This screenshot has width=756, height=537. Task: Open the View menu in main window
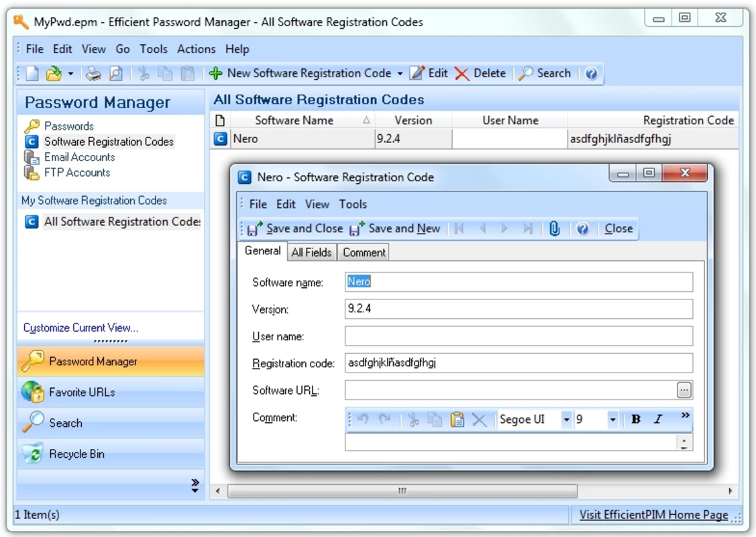pyautogui.click(x=93, y=49)
